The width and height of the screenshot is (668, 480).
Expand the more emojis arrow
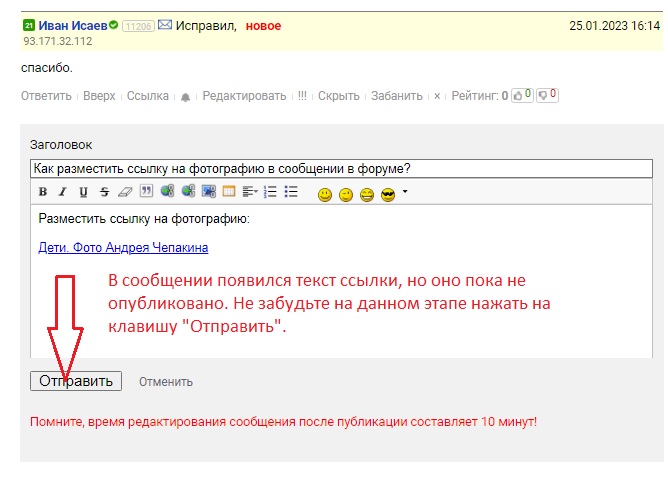[405, 192]
